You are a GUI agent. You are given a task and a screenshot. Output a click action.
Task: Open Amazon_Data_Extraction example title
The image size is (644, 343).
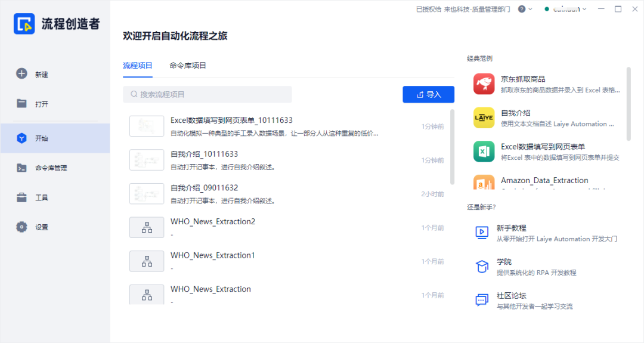(x=544, y=180)
